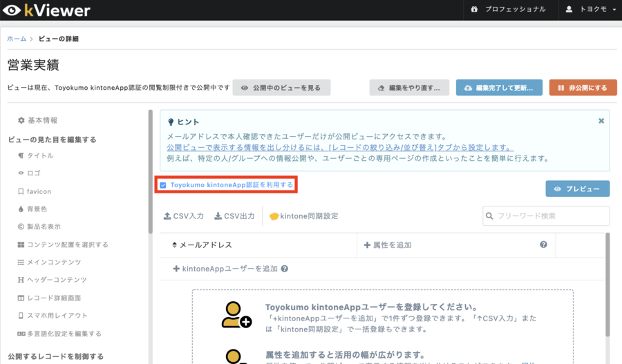This screenshot has height=364, width=622.
Task: Open メインコンテンツ sidebar item
Action: pos(49,262)
